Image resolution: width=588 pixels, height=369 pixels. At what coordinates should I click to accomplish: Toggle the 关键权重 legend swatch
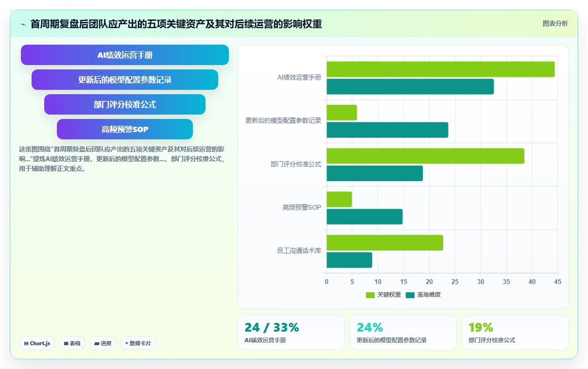pos(370,295)
